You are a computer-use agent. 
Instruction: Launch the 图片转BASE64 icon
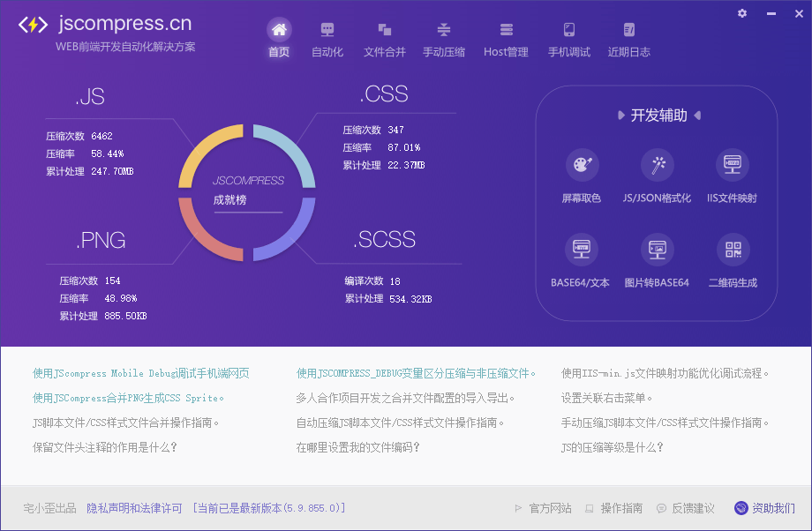tap(658, 250)
